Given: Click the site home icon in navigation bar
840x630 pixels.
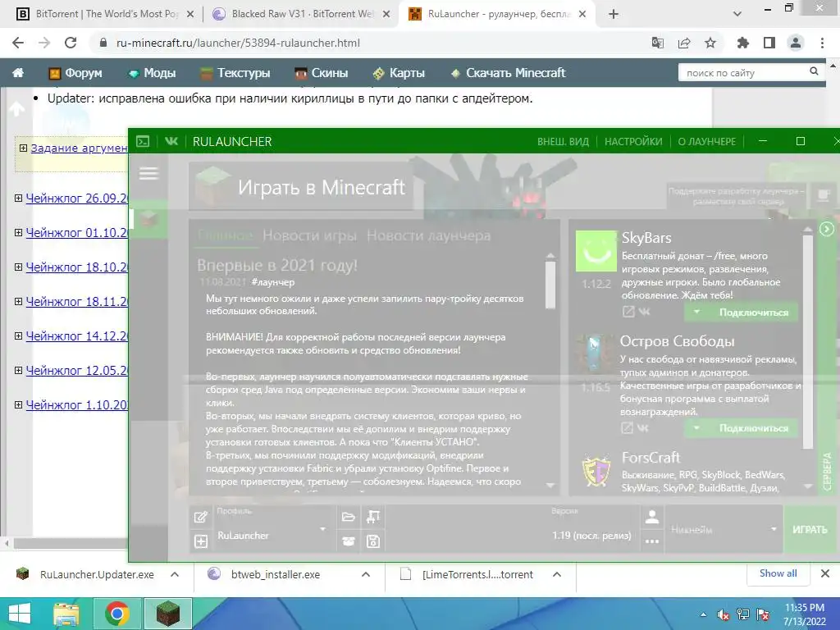Looking at the screenshot, I should 18,73.
